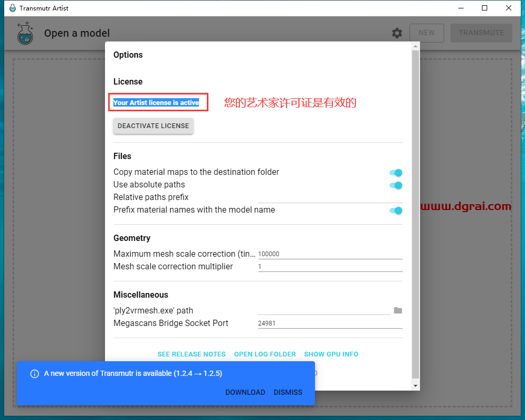Close the Transmutr Artist window
Screen dimensions: 525x420
tap(509, 8)
